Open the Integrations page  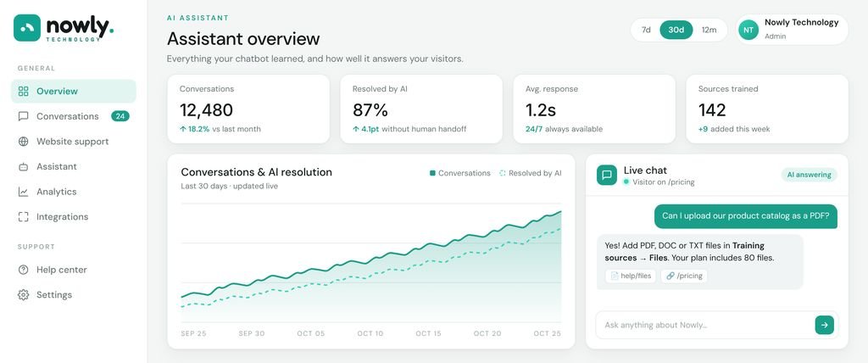click(x=74, y=216)
